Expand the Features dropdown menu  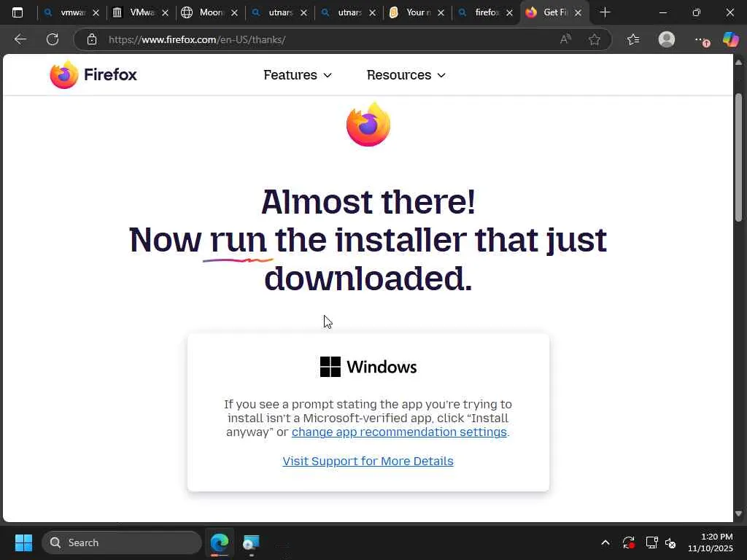[x=298, y=75]
